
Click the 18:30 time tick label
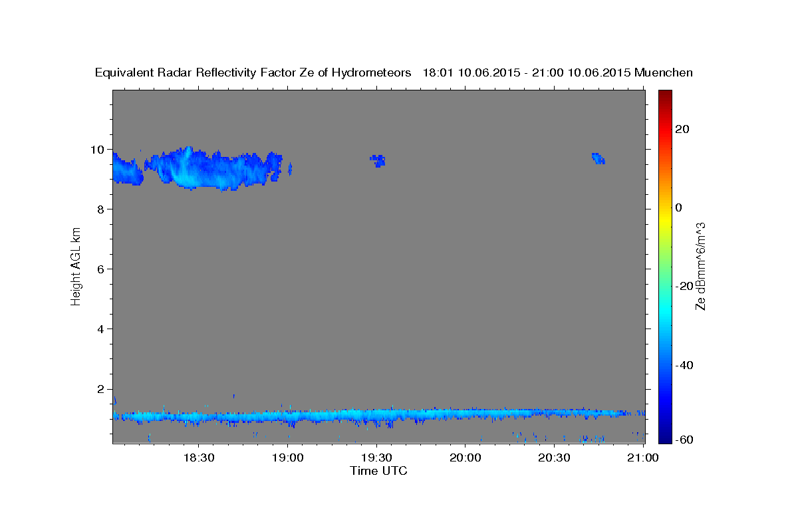(x=198, y=458)
